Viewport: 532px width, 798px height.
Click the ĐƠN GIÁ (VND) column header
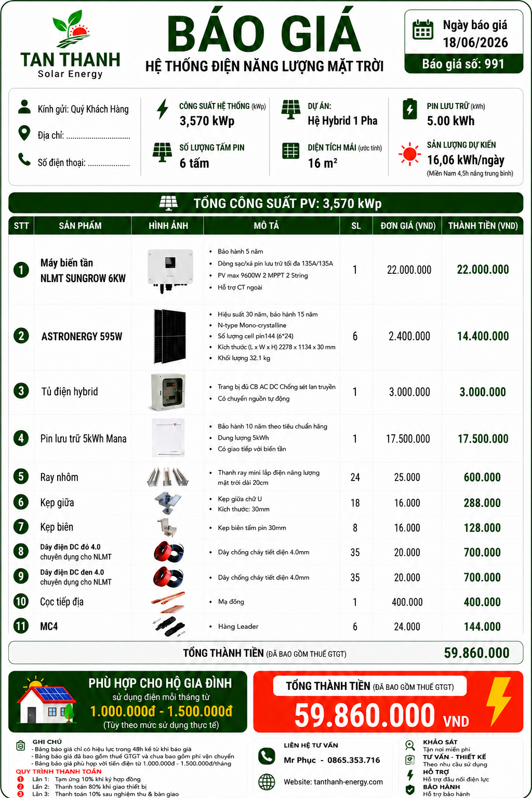(408, 225)
